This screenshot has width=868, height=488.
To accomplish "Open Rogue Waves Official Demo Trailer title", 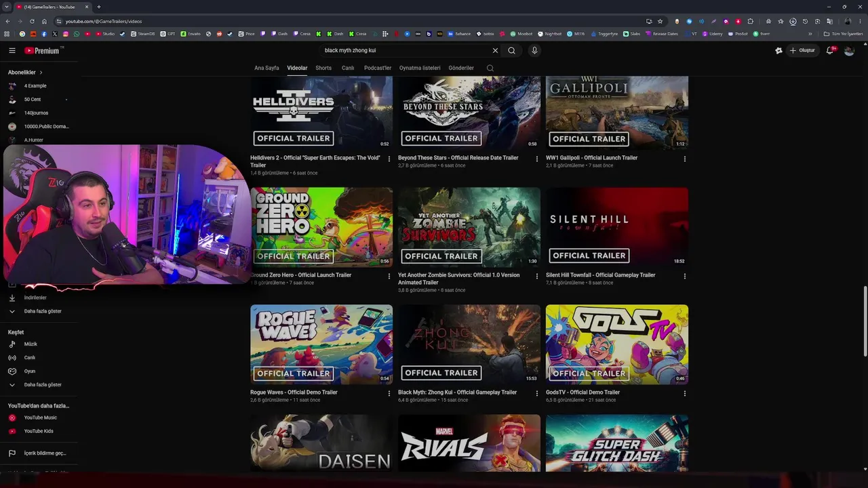I will [x=294, y=392].
